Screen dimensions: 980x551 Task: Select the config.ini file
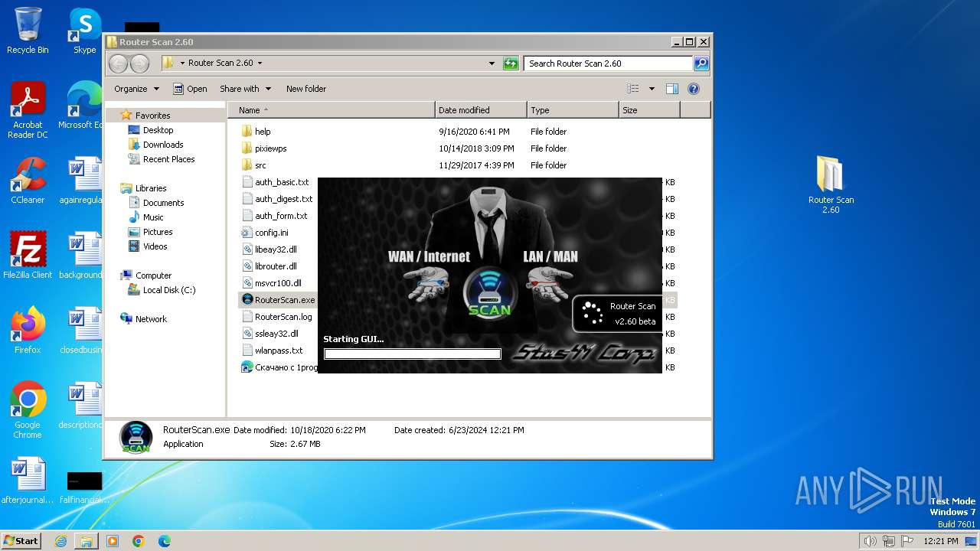(x=272, y=233)
